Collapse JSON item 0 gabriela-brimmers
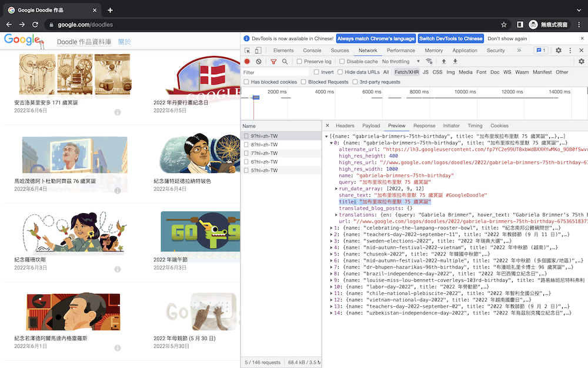Viewport: 588px width, 368px height. 331,142
